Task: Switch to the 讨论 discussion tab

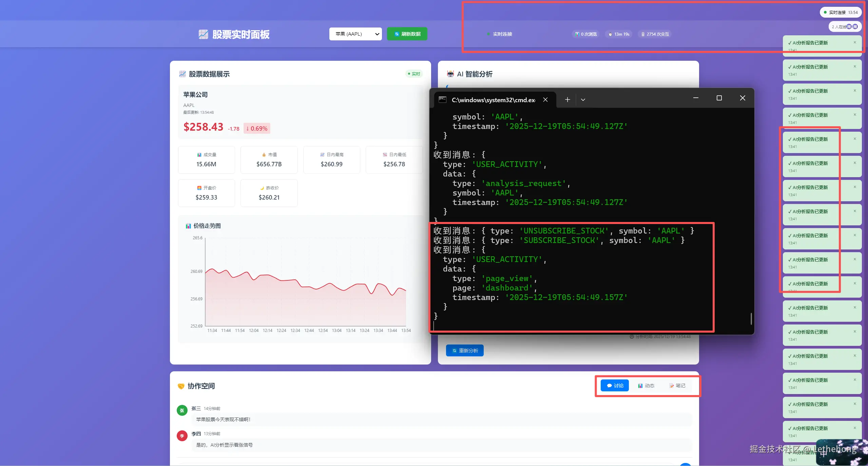Action: tap(614, 386)
